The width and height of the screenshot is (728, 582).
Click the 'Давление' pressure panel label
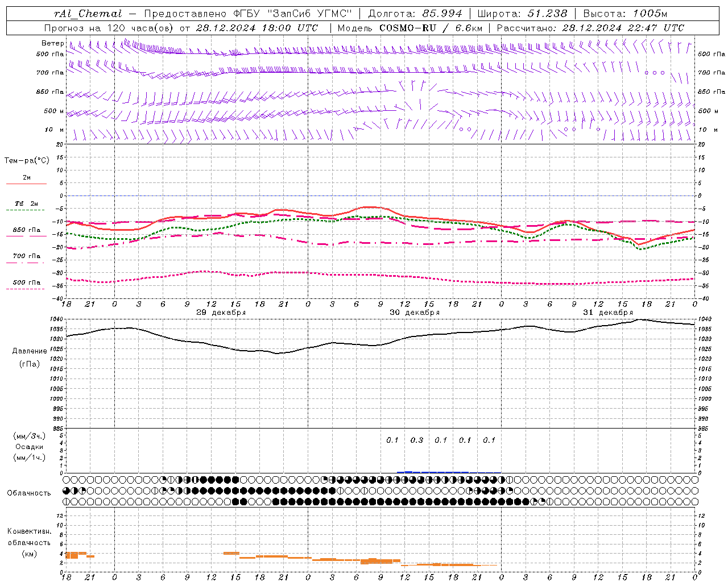click(30, 351)
